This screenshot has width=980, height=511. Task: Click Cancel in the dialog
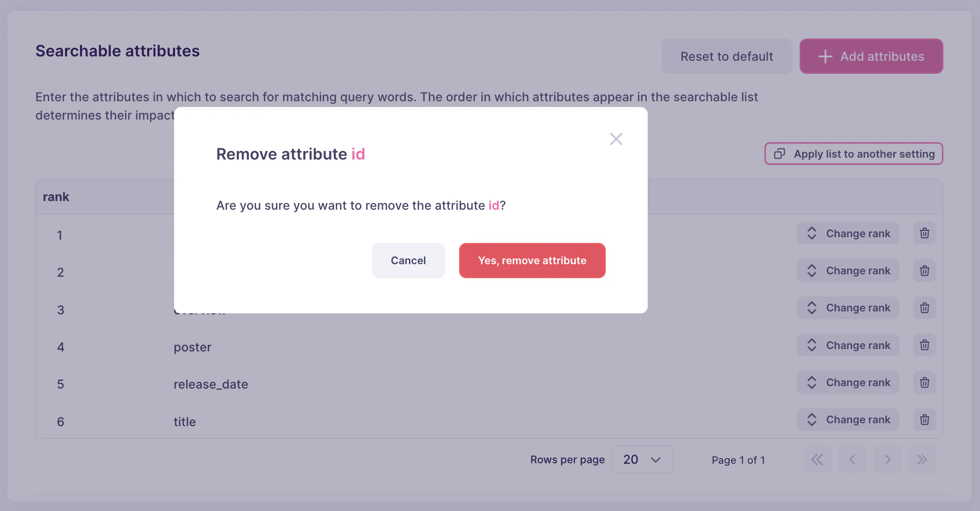tap(408, 260)
